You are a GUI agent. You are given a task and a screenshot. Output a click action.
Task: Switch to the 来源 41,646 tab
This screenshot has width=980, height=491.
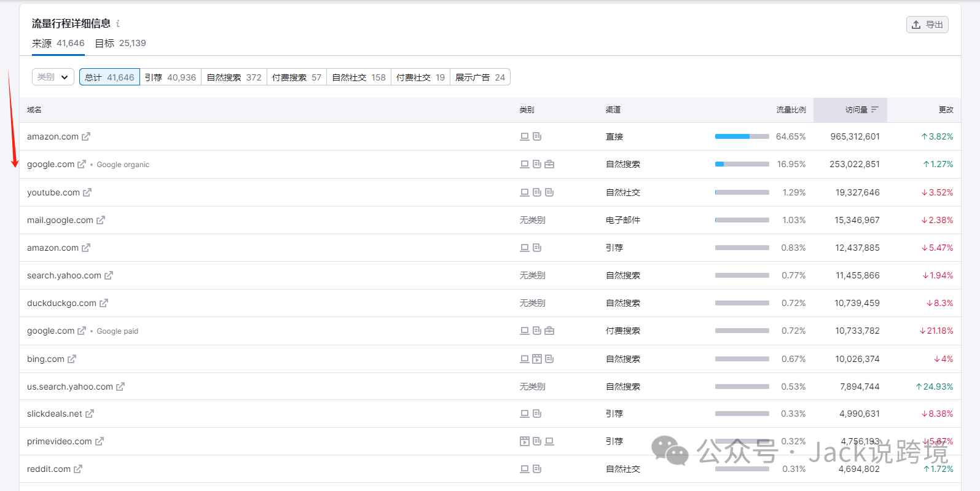[58, 43]
